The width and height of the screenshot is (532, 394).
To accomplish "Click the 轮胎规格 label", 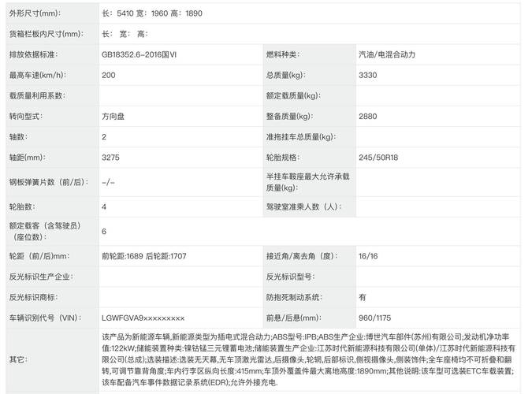I will point(282,158).
